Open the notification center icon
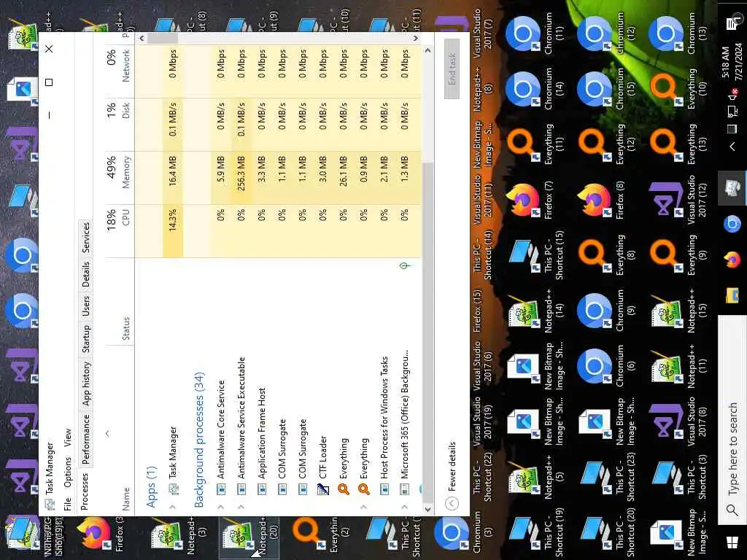The image size is (747, 560). point(734,23)
